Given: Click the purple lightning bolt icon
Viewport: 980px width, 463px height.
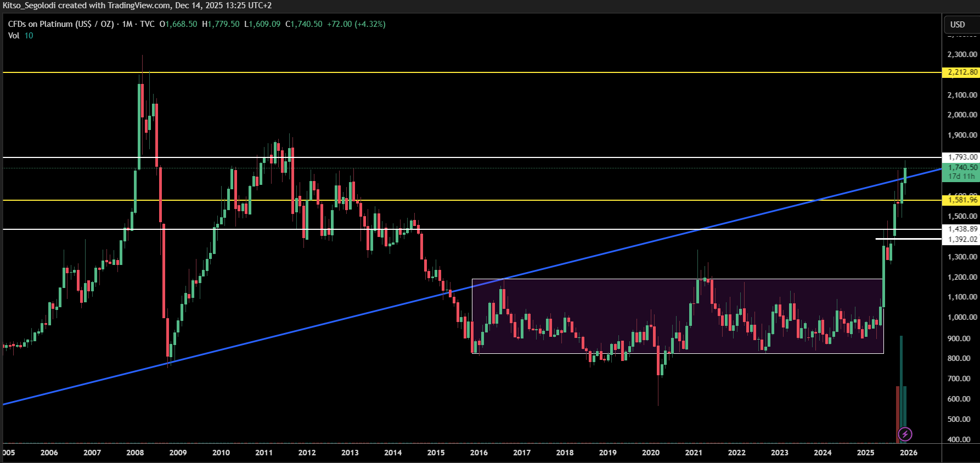Looking at the screenshot, I should click(904, 434).
